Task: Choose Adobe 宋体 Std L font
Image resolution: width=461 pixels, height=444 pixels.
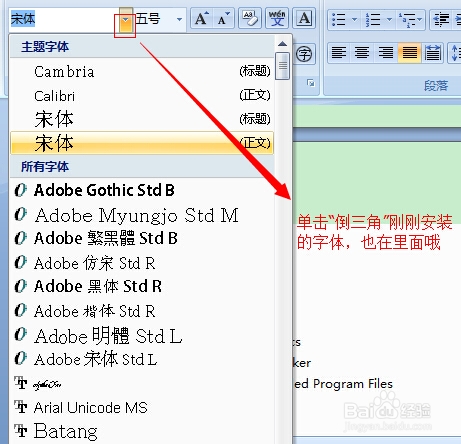Action: coord(142,359)
